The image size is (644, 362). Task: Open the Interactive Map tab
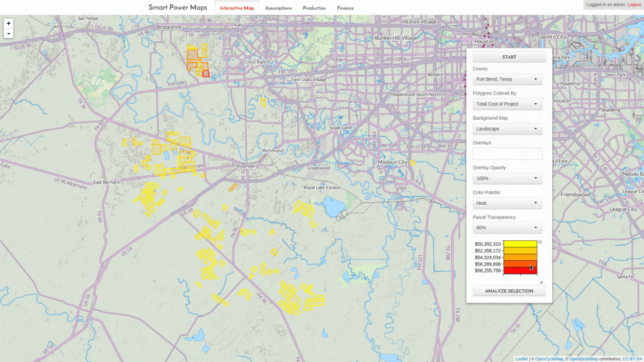(237, 8)
